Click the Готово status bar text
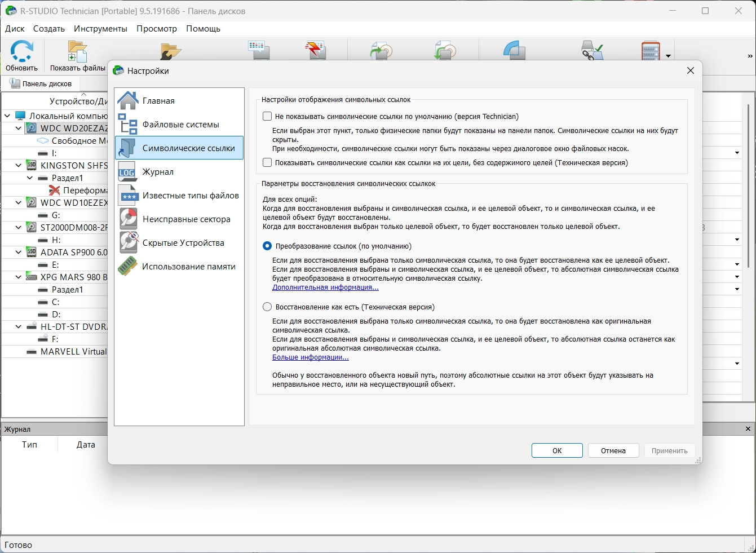Viewport: 756px width, 553px height. (x=19, y=545)
